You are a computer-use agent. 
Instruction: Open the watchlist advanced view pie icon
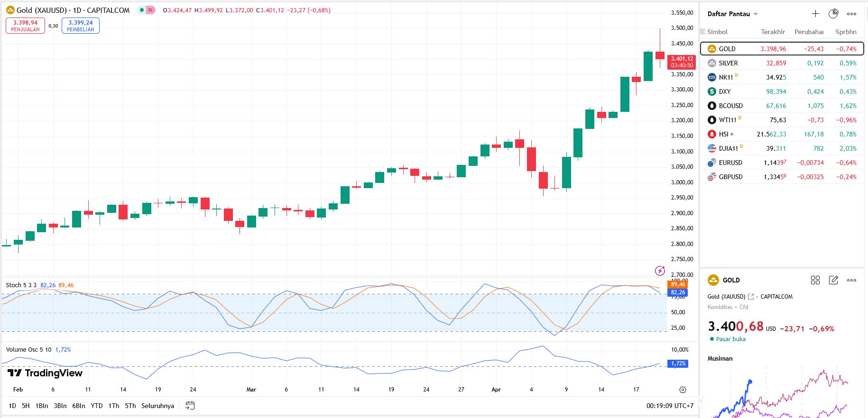(833, 14)
